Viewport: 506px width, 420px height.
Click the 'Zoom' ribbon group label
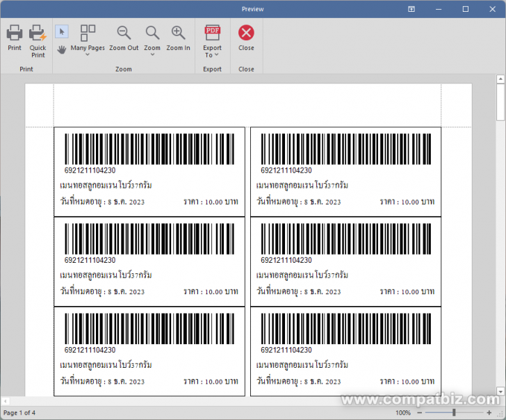point(124,69)
